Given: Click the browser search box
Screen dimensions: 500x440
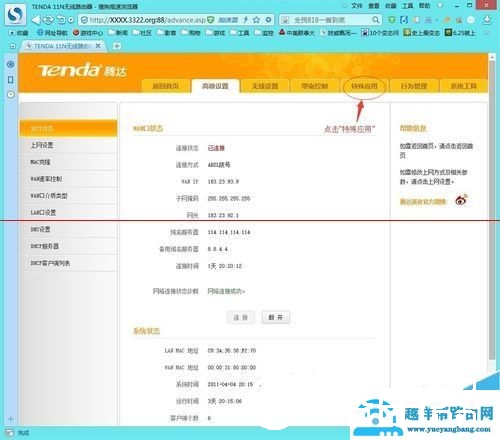Looking at the screenshot, I should pyautogui.click(x=330, y=20).
